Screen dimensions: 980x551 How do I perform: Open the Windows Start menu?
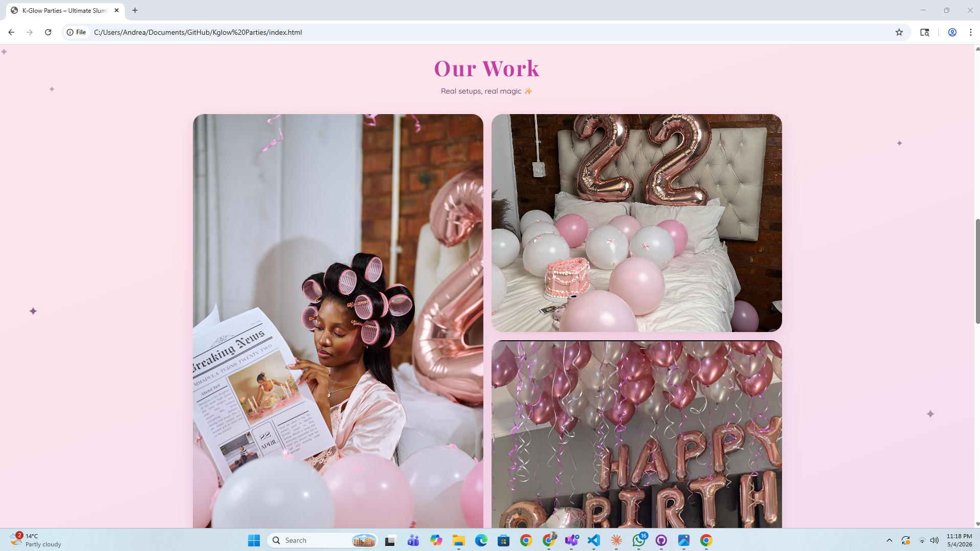tap(254, 540)
